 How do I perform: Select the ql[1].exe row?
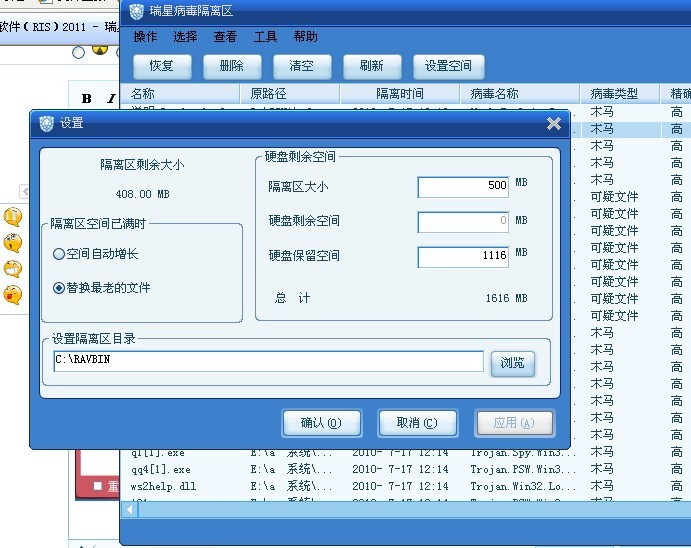tap(405, 453)
